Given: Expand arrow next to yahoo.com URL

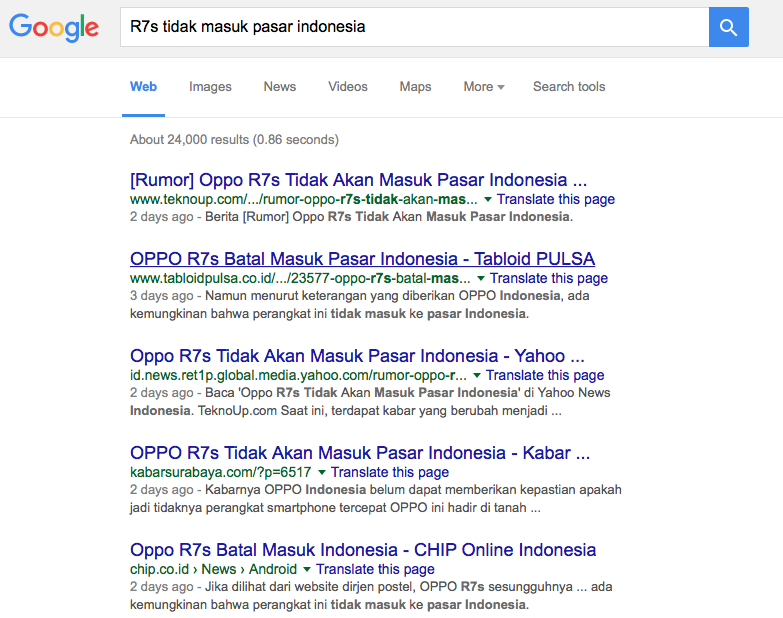Looking at the screenshot, I should [477, 375].
